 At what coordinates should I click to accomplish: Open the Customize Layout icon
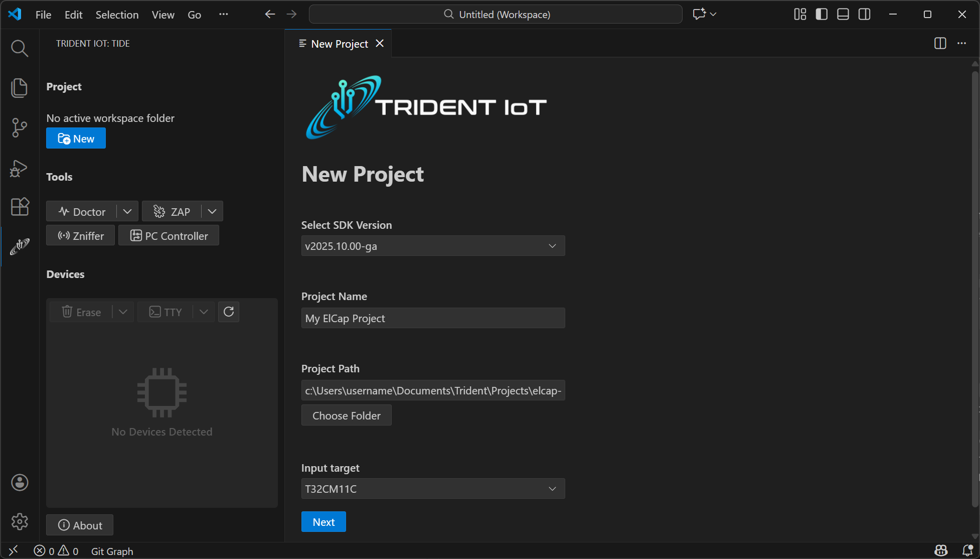tap(800, 14)
